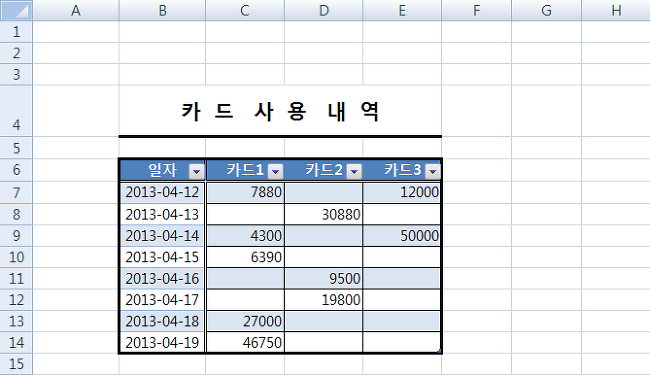The image size is (650, 375).
Task: Click the cell with value 9500
Action: [324, 278]
